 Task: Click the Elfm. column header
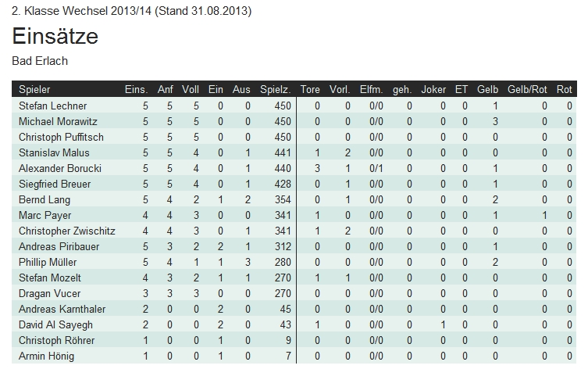(x=371, y=90)
